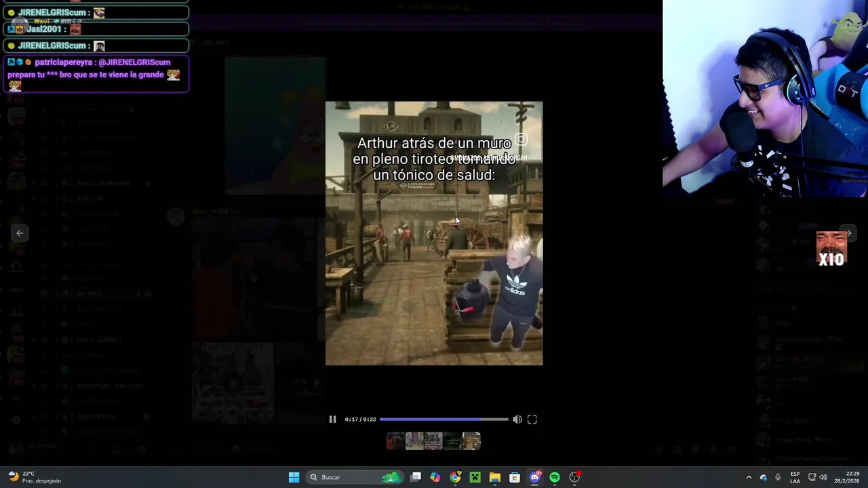Screen dimensions: 868x488
Task: Select the second thumbnail in the media strip
Action: tap(414, 441)
